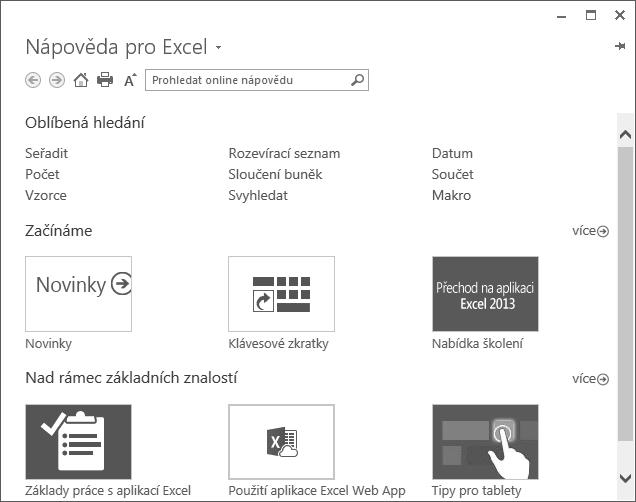Click the magnifier search icon
The width and height of the screenshot is (636, 502).
[357, 80]
